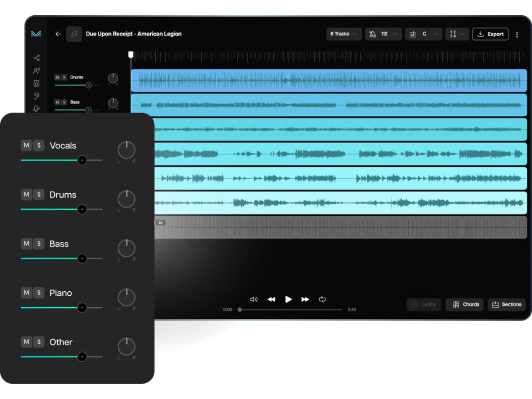Click the teal wave logo icon
The width and height of the screenshot is (532, 399).
[36, 34]
